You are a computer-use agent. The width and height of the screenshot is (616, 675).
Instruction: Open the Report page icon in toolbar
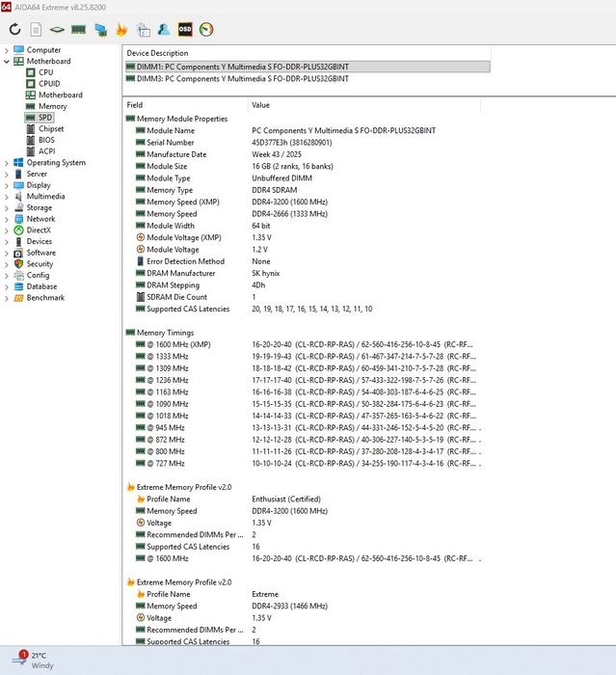point(37,29)
